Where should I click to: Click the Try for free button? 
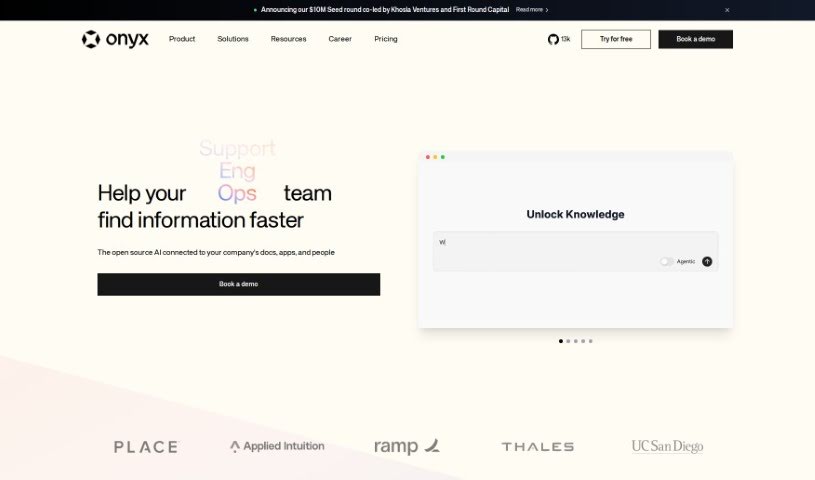click(616, 39)
